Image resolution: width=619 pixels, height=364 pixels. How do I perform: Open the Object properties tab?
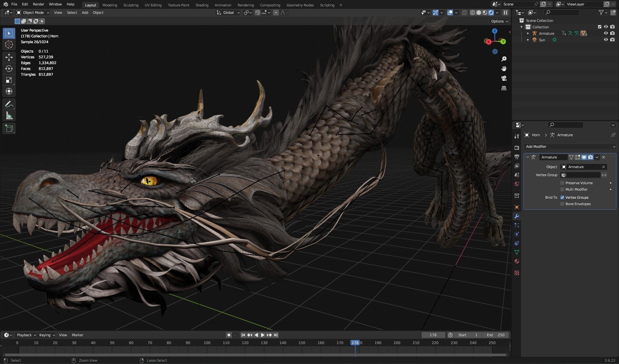(517, 207)
